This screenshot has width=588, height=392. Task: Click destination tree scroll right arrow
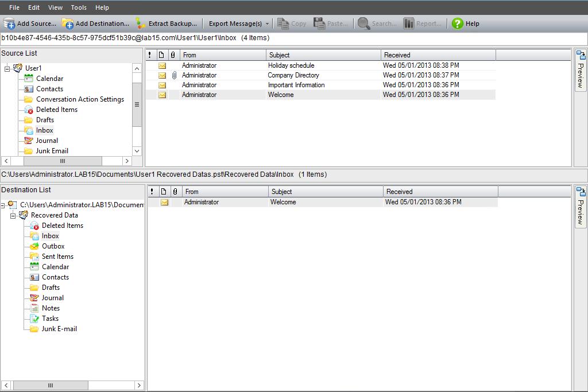139,385
